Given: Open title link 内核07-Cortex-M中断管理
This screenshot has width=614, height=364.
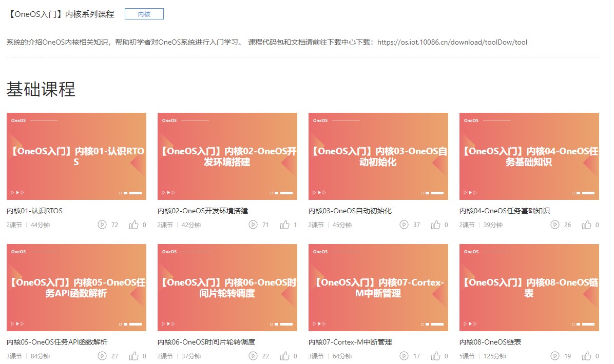Looking at the screenshot, I should (x=350, y=342).
